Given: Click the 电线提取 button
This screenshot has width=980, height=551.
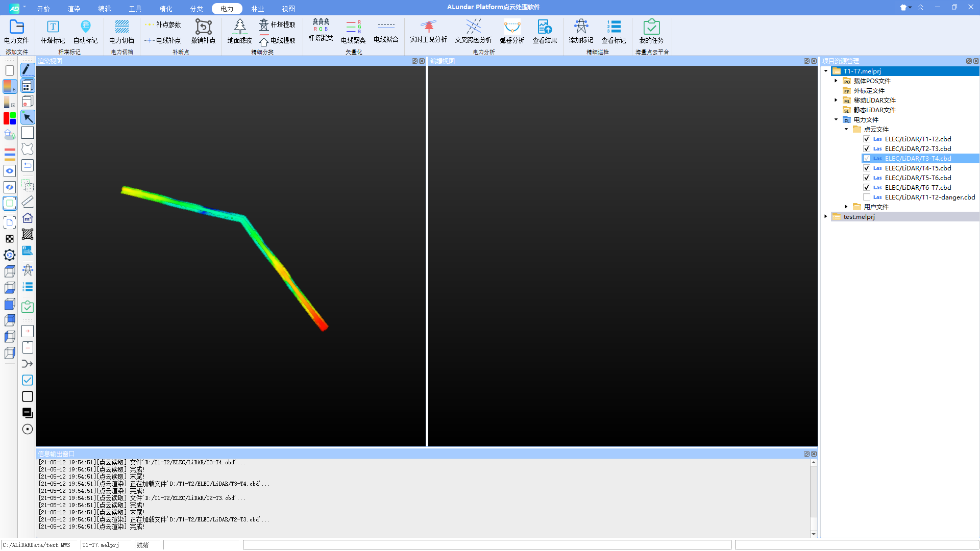Looking at the screenshot, I should coord(277,40).
